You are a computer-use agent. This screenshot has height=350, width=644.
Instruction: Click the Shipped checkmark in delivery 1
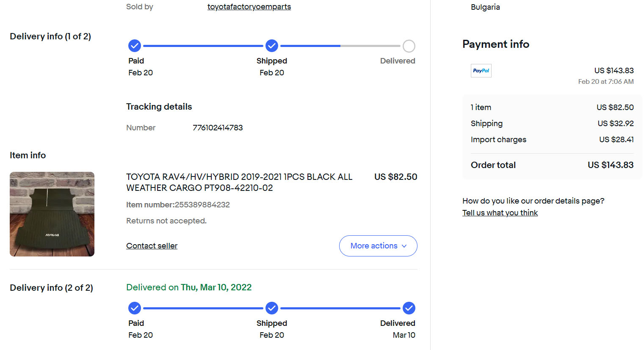(272, 46)
